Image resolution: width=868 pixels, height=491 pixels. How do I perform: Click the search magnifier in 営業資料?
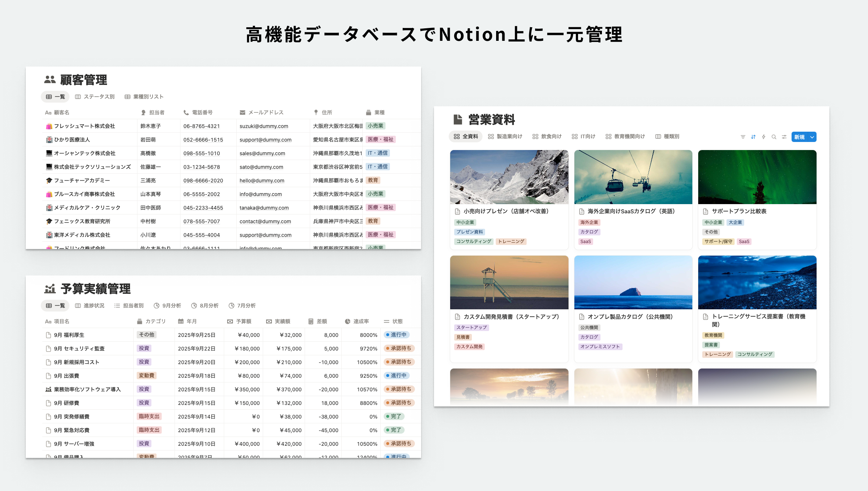pos(774,137)
